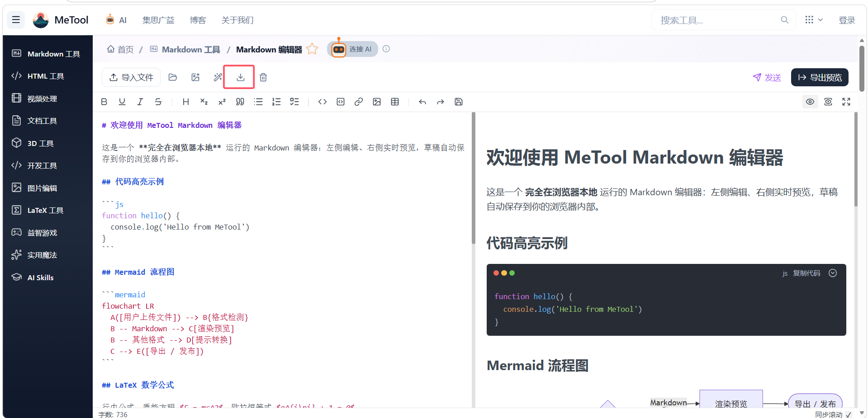Insert an image via formatting toolbar
868x418 pixels.
[x=377, y=102]
